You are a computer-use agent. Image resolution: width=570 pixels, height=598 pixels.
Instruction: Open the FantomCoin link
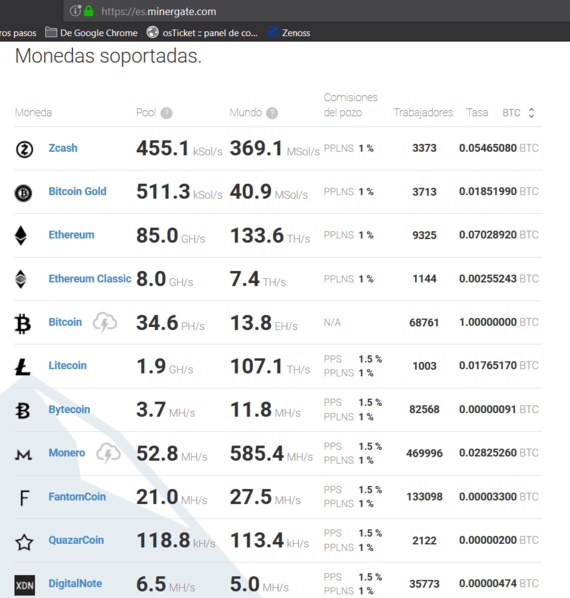(77, 497)
